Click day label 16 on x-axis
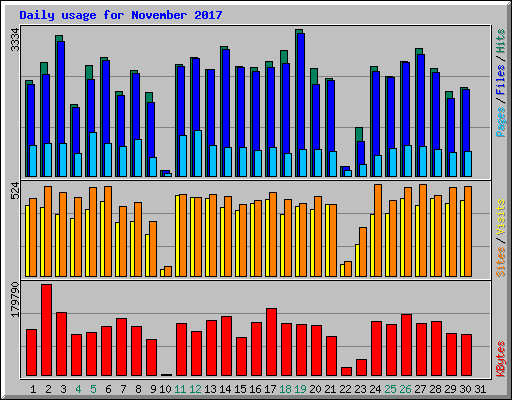Viewport: 512px width, 400px height. 255,389
